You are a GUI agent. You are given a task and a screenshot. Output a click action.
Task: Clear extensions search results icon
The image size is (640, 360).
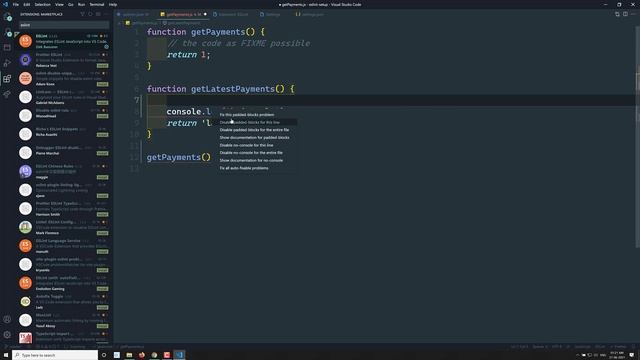98,14
